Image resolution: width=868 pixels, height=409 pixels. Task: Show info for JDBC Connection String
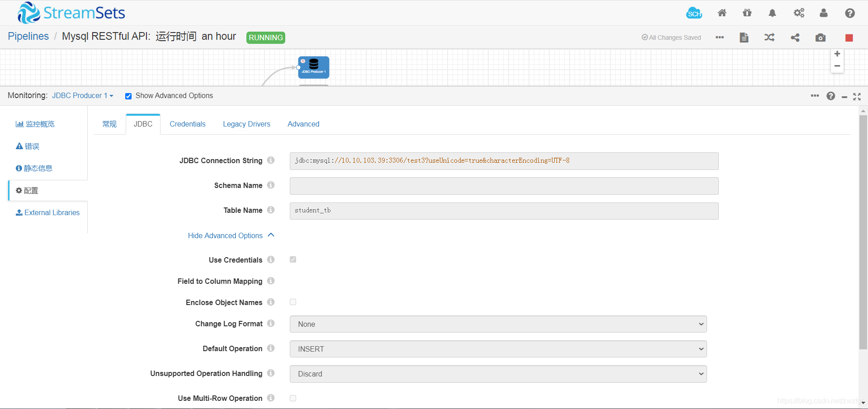click(x=271, y=160)
